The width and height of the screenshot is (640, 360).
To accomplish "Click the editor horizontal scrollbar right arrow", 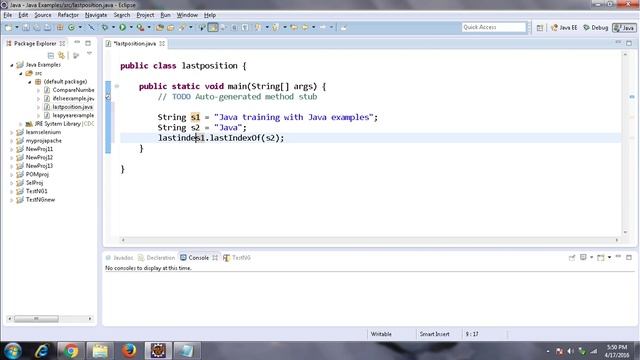I will coord(617,240).
